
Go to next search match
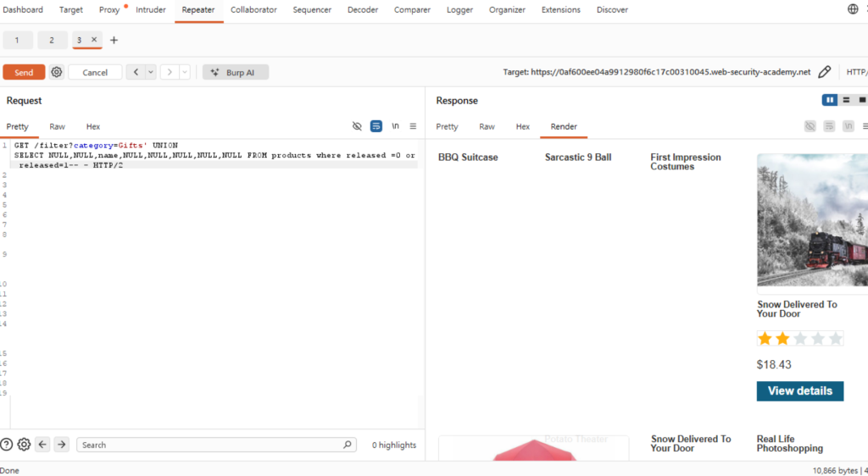[61, 445]
